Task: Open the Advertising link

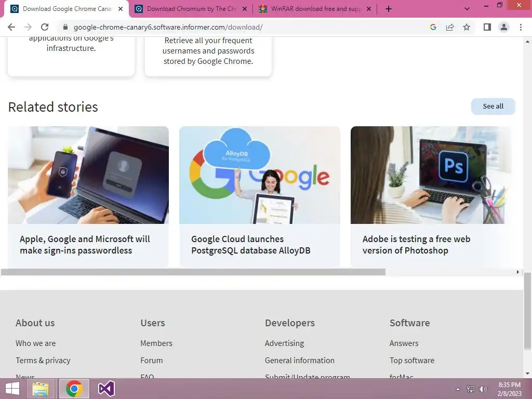Action: point(284,343)
